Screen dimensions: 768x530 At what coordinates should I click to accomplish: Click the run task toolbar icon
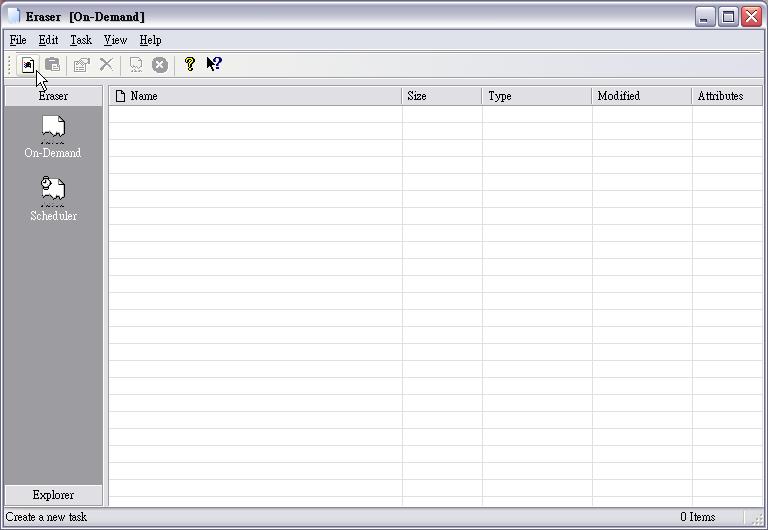point(136,65)
